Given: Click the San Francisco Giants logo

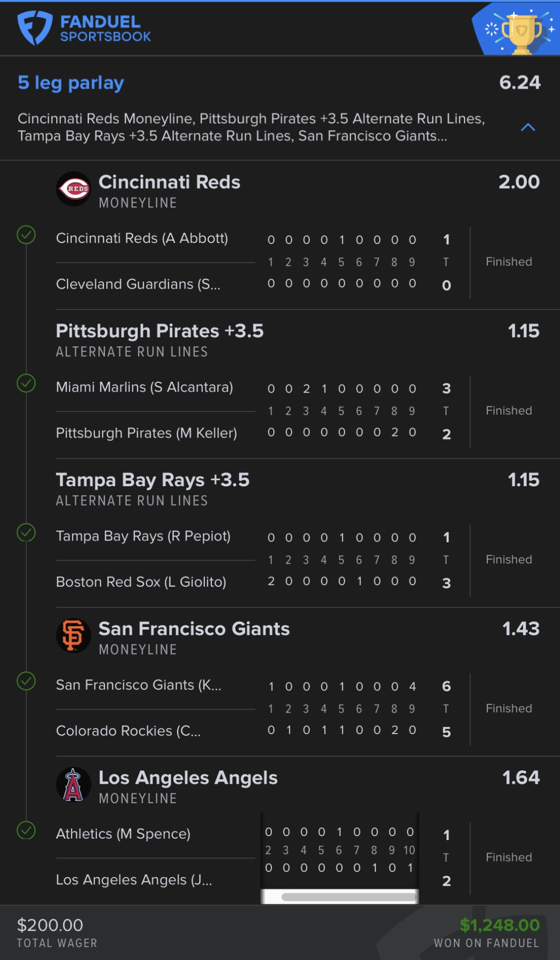Looking at the screenshot, I should click(x=74, y=636).
